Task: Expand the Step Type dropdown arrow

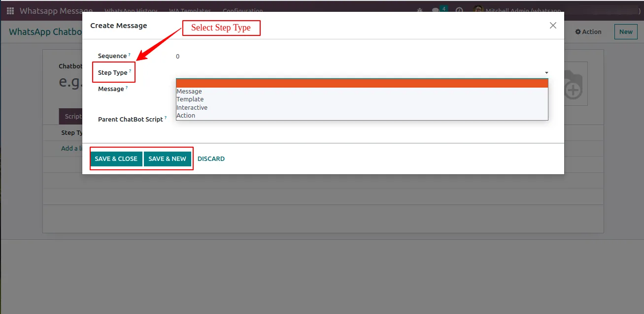Action: (546, 73)
